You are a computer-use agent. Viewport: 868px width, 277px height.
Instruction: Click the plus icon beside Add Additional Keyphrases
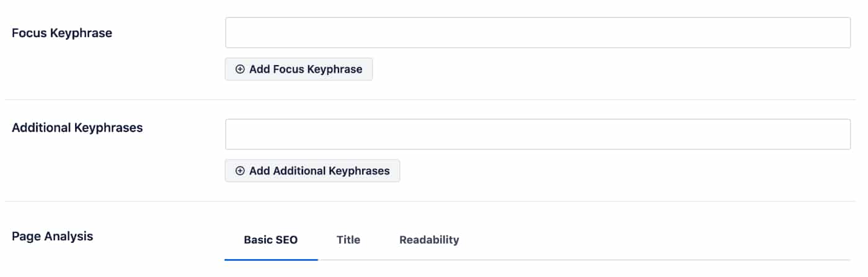pyautogui.click(x=240, y=171)
